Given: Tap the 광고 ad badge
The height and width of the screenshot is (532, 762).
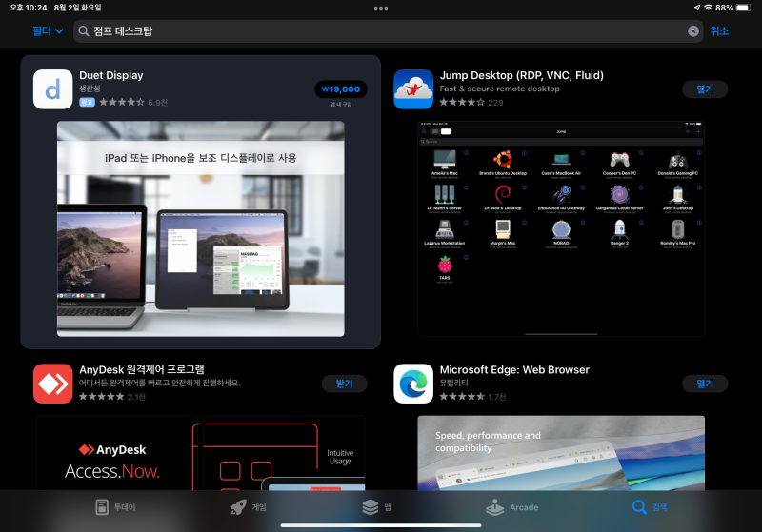Looking at the screenshot, I should pos(87,102).
